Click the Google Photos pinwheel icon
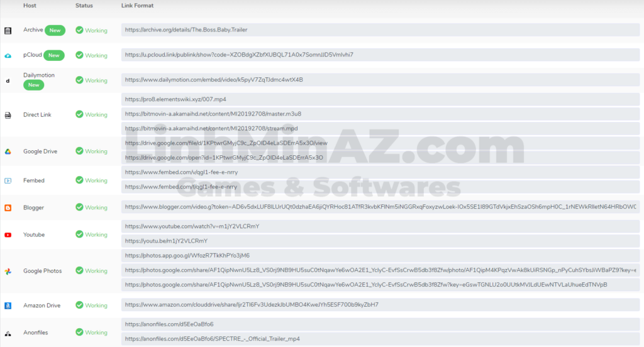Screen dimensions: 644x347 [x=8, y=272]
